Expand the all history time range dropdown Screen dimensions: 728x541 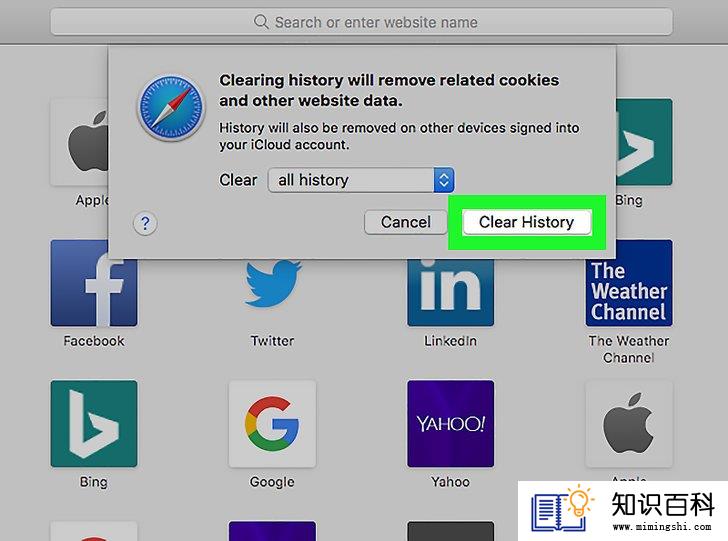pyautogui.click(x=361, y=180)
